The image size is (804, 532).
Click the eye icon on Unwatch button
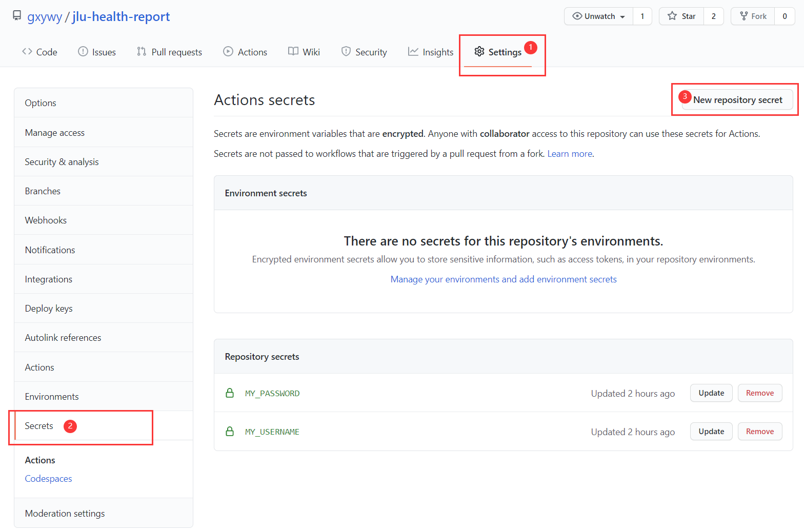pos(577,16)
